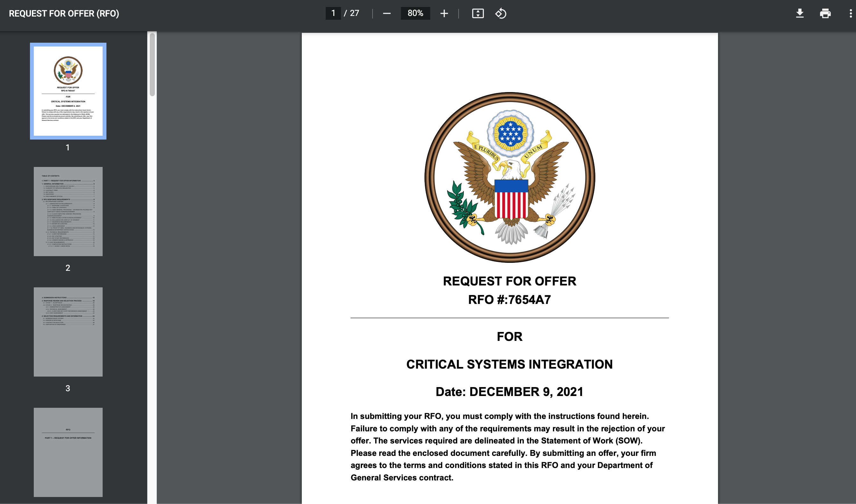856x504 pixels.
Task: Select page 1 thumbnail
Action: click(68, 91)
